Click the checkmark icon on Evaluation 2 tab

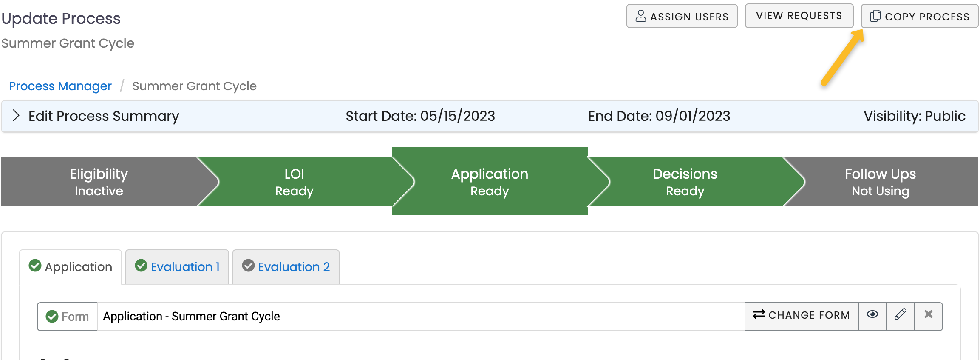pos(249,266)
